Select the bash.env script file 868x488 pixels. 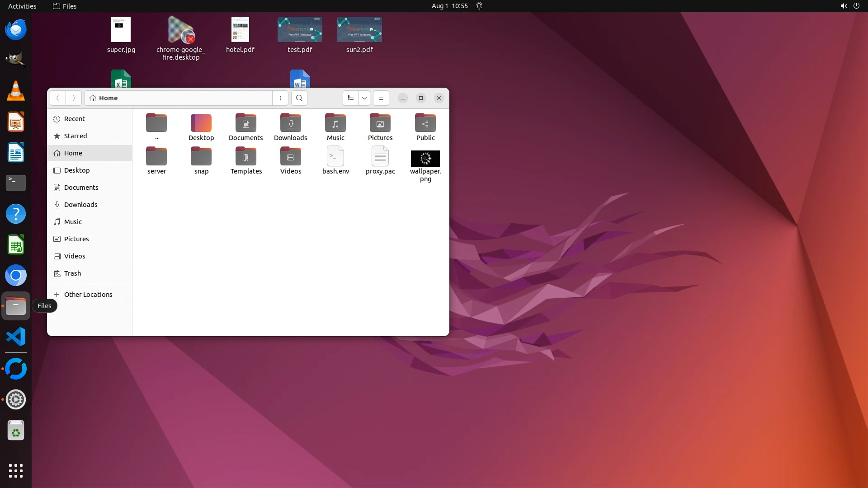click(335, 157)
